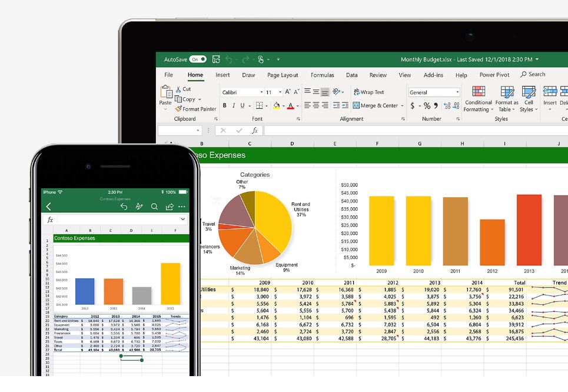This screenshot has width=568, height=392.
Task: Open the Calibri font name dropdown
Action: pos(261,92)
